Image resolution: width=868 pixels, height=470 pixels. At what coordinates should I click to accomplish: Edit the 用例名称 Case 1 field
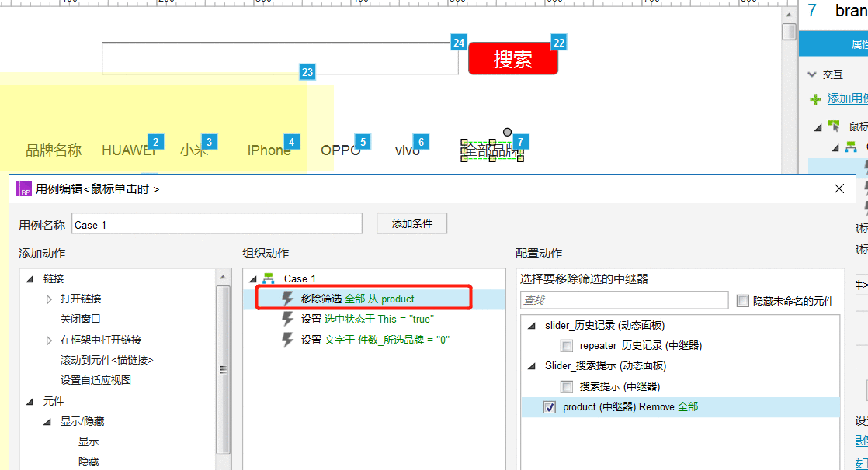click(x=217, y=224)
